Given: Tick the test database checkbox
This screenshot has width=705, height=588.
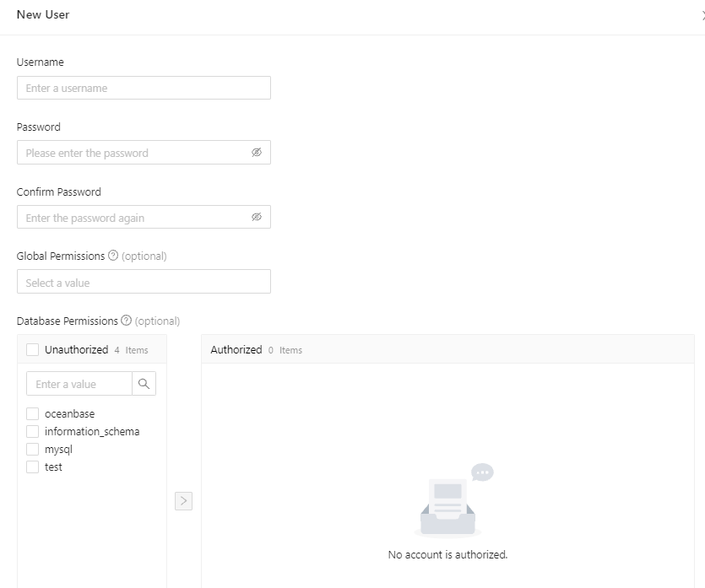Looking at the screenshot, I should pyautogui.click(x=33, y=467).
